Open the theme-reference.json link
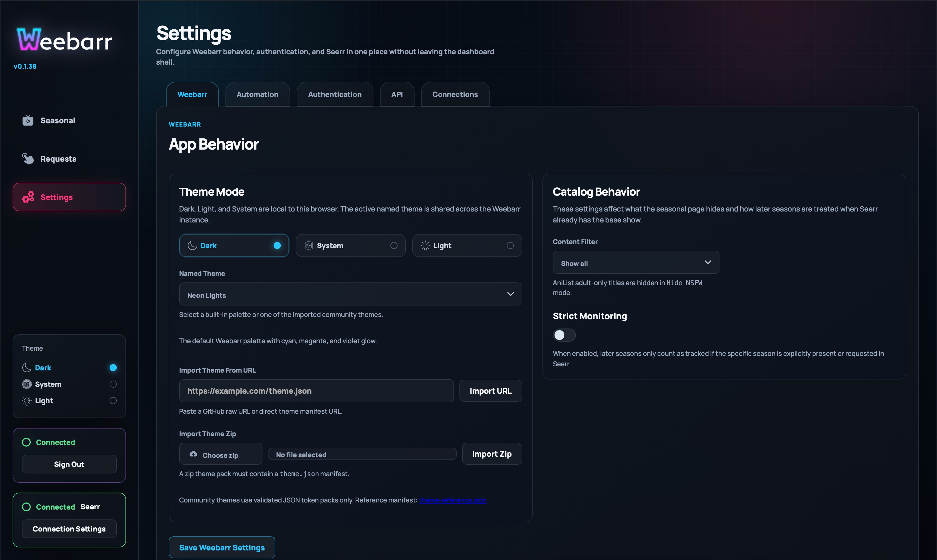 point(452,500)
